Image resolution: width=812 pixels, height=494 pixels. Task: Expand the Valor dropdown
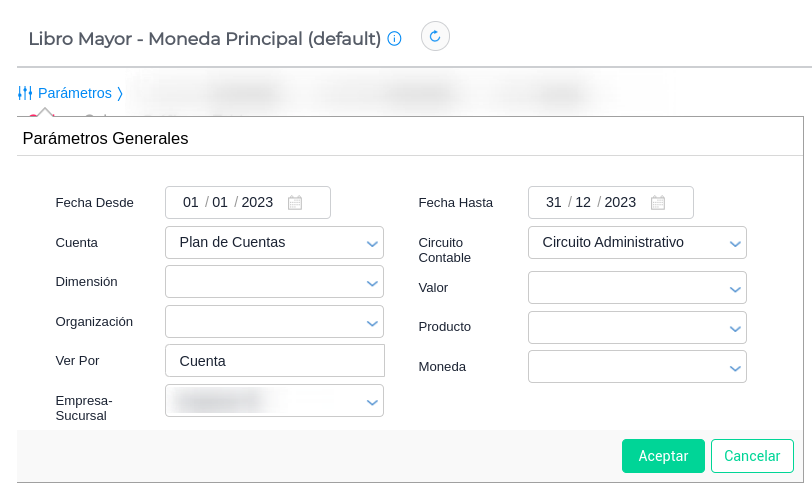[x=735, y=288]
